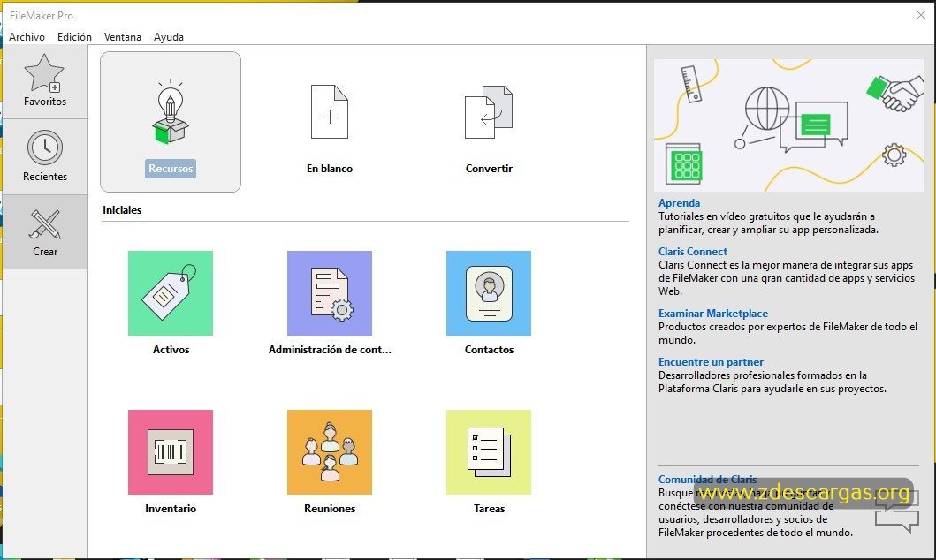Click the Contactos label
This screenshot has height=560, width=936.
tap(489, 350)
